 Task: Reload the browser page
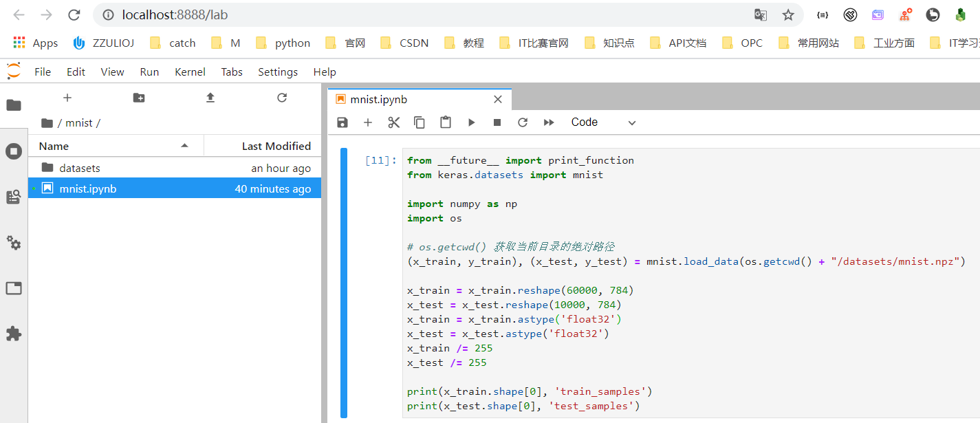coord(75,14)
